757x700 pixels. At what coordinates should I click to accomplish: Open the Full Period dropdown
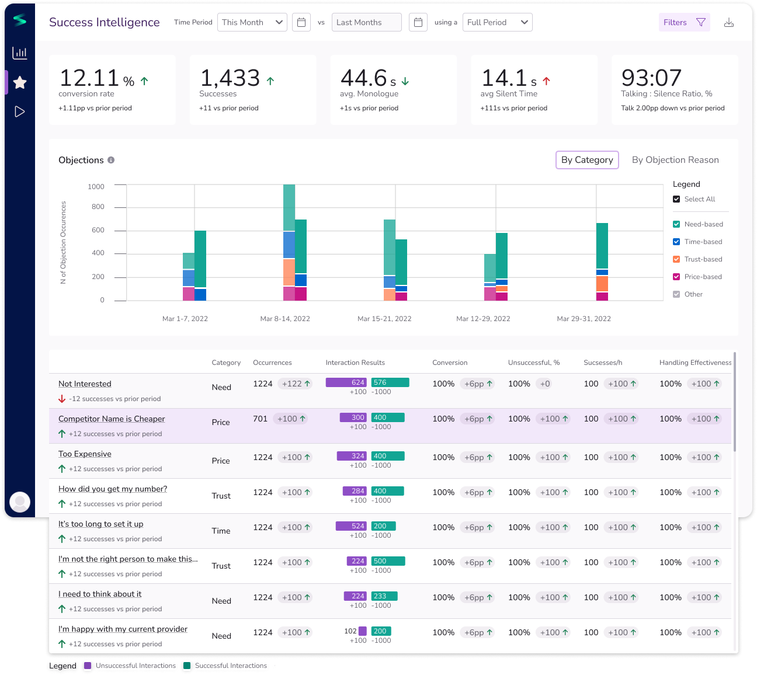(498, 22)
